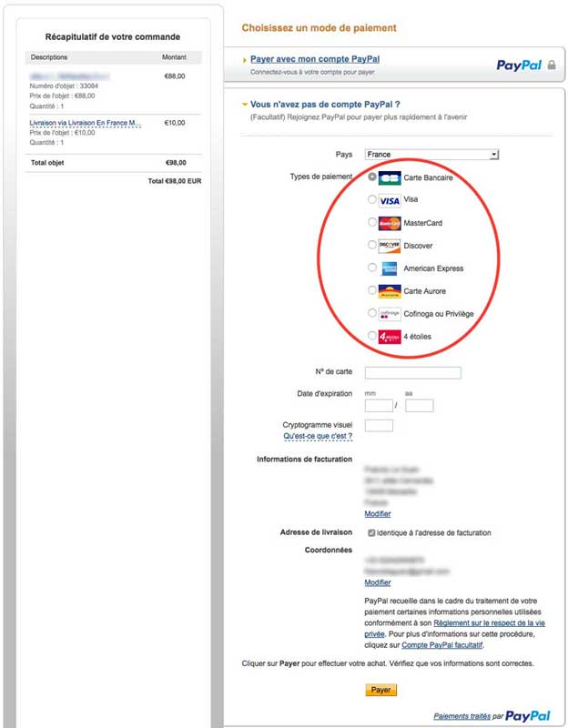Click the Descriptions column header
The image size is (568, 728).
(49, 57)
